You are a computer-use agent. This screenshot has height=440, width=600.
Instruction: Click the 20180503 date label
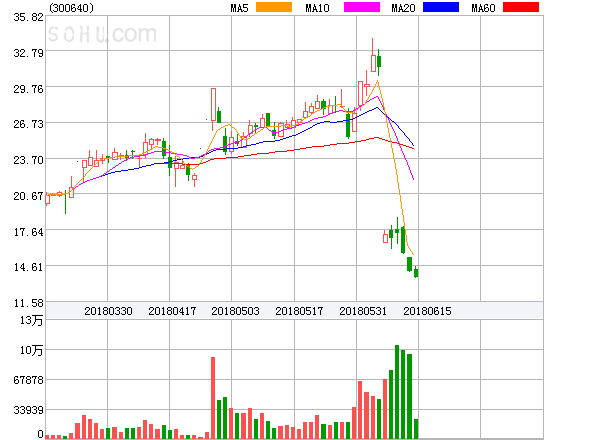point(235,311)
